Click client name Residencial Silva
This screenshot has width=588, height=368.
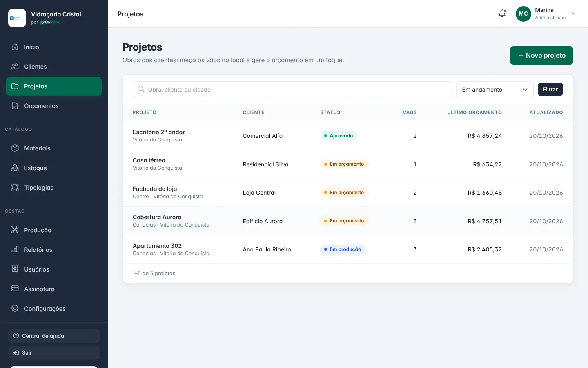(265, 164)
